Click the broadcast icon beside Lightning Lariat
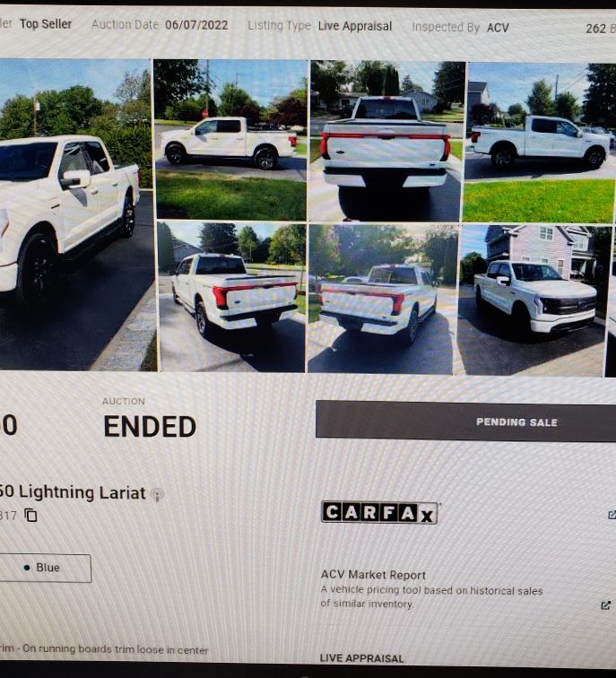The image size is (616, 678). pos(157,494)
